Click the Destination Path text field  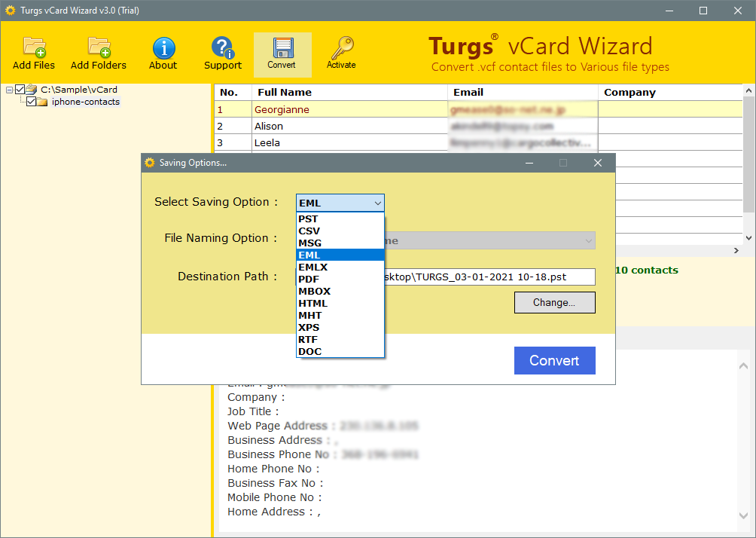click(489, 277)
